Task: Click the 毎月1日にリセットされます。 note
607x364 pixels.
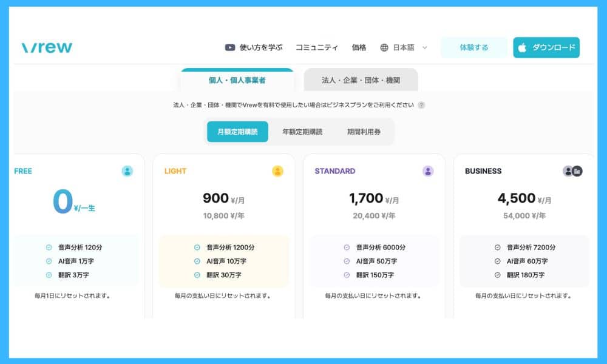Action: 72,296
